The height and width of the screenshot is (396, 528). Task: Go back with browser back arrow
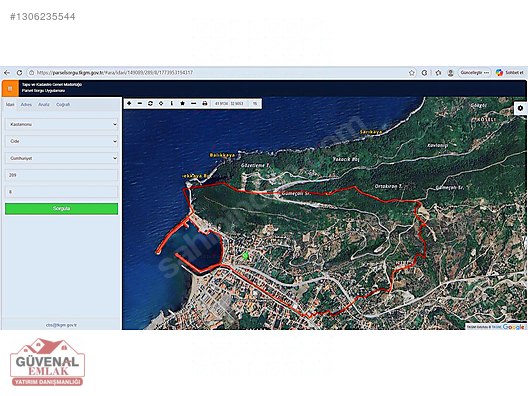(7, 73)
